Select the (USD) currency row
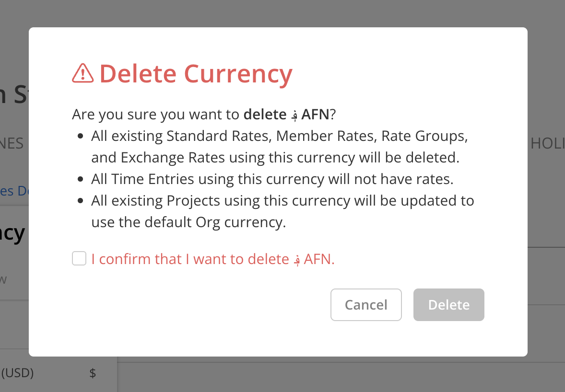The height and width of the screenshot is (392, 565). [59, 373]
